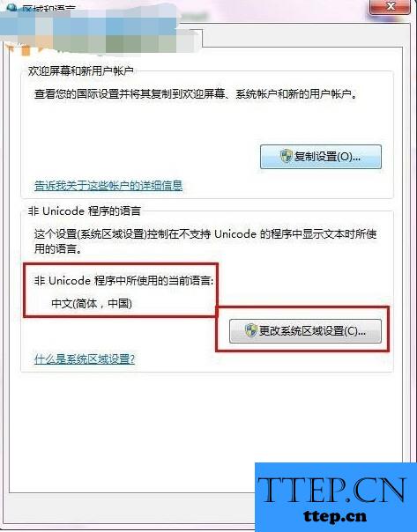
Task: Click the 非 Unicode 程序的语言 group heading
Action: [x=85, y=211]
